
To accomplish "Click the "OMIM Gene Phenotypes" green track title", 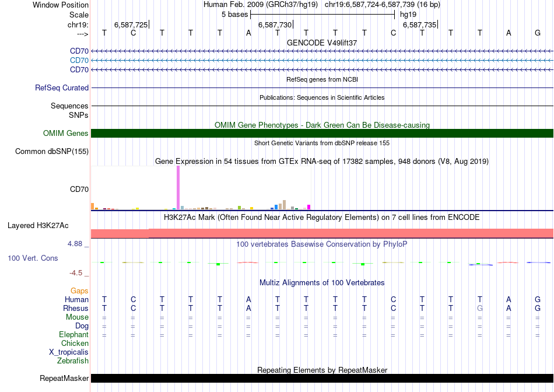I will (322, 125).
